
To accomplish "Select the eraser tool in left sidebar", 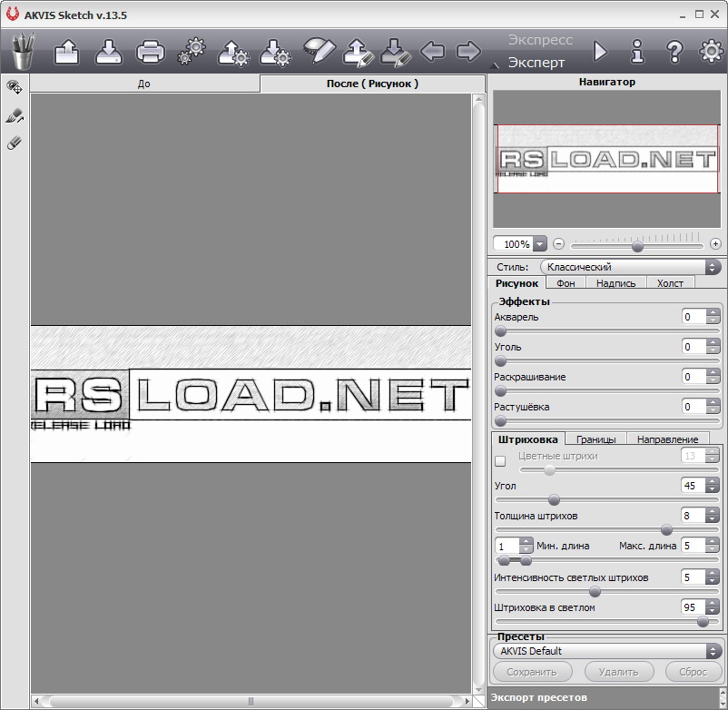I will 15,143.
